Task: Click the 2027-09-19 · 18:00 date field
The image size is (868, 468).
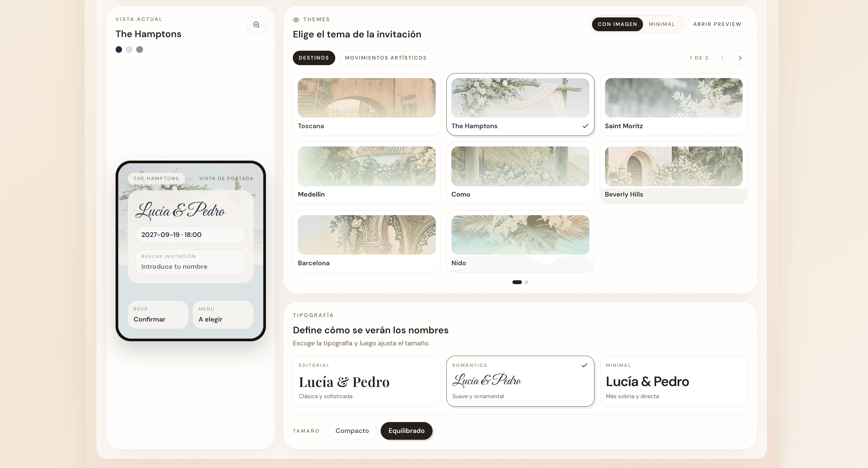Action: [x=190, y=235]
